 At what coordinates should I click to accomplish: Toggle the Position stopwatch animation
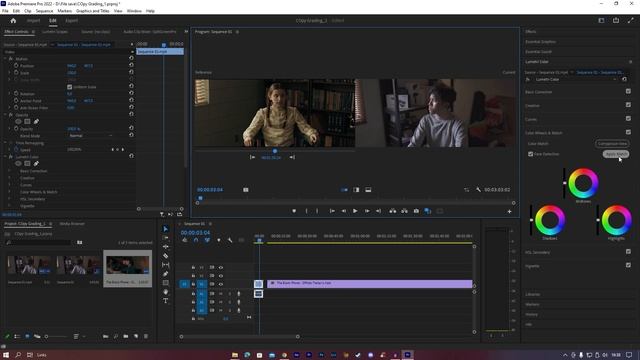16,65
